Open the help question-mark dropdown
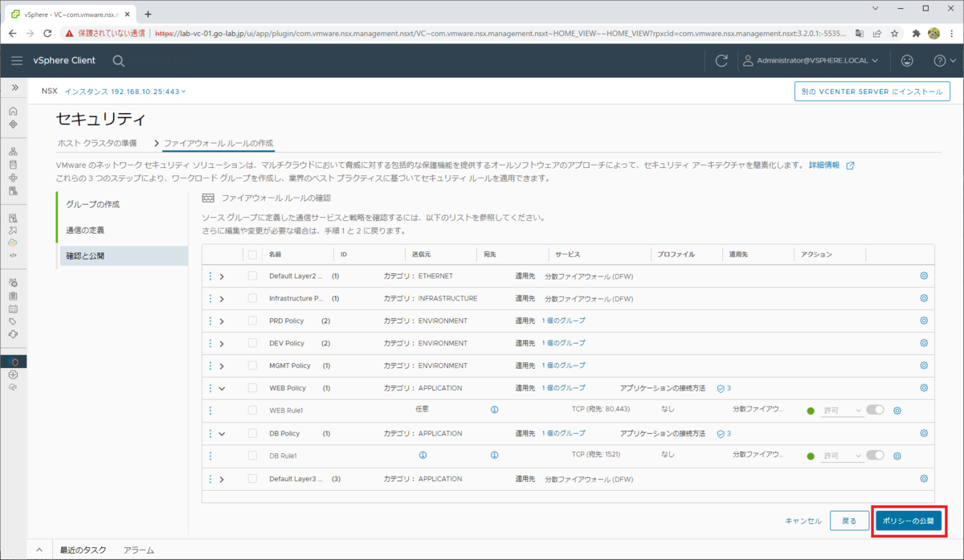 pyautogui.click(x=944, y=60)
